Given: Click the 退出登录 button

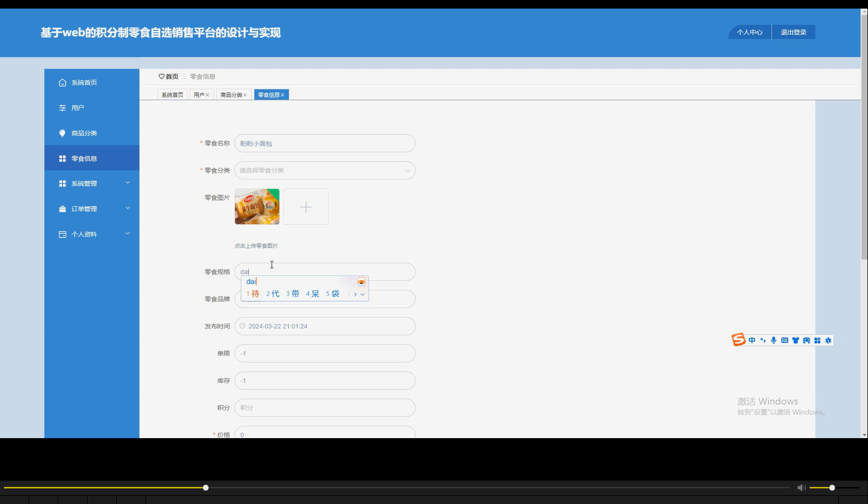Looking at the screenshot, I should tap(793, 32).
